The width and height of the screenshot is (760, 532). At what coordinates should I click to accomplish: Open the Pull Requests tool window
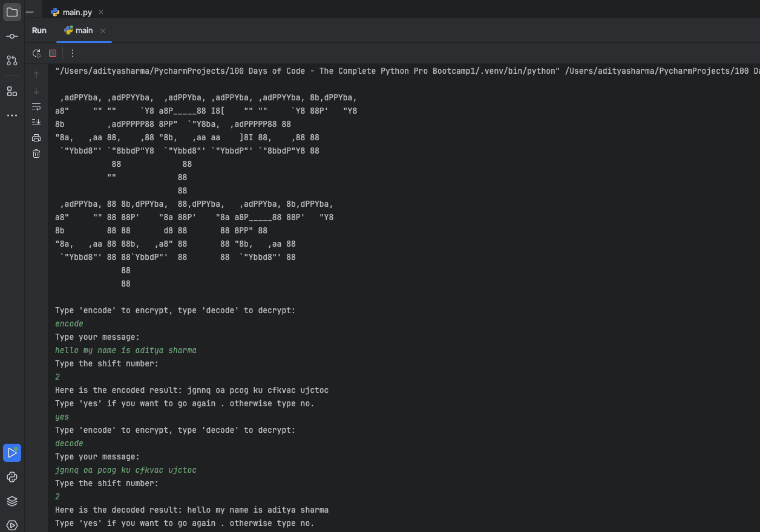pos(12,60)
